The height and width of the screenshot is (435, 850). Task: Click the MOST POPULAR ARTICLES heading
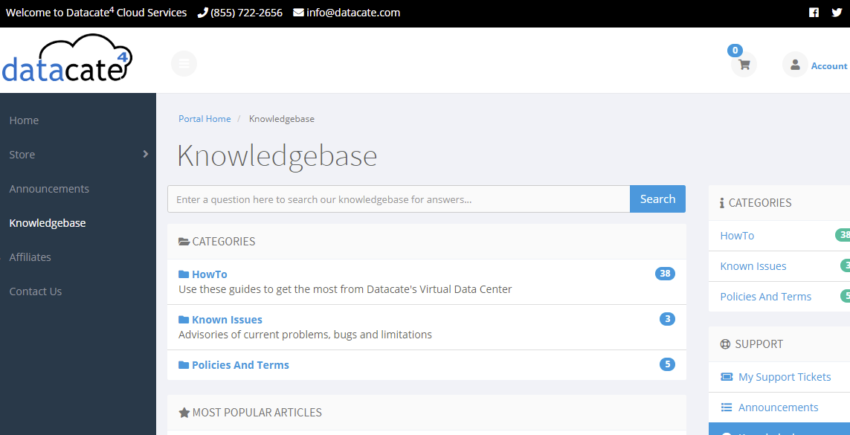click(257, 413)
